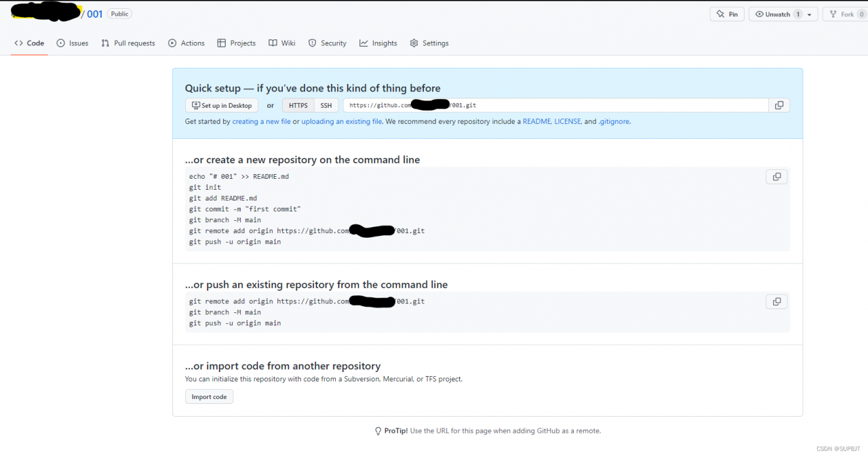Expand the Unwatch dropdown arrow

point(810,14)
